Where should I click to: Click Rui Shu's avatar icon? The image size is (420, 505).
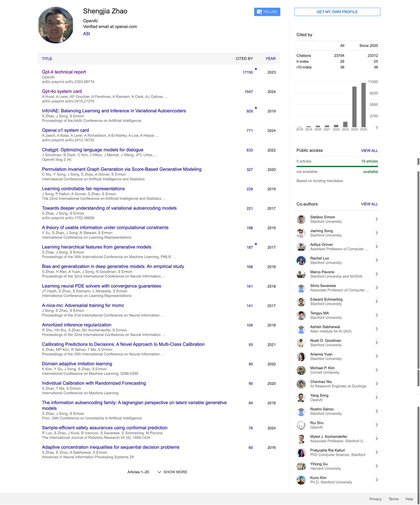pos(301,425)
